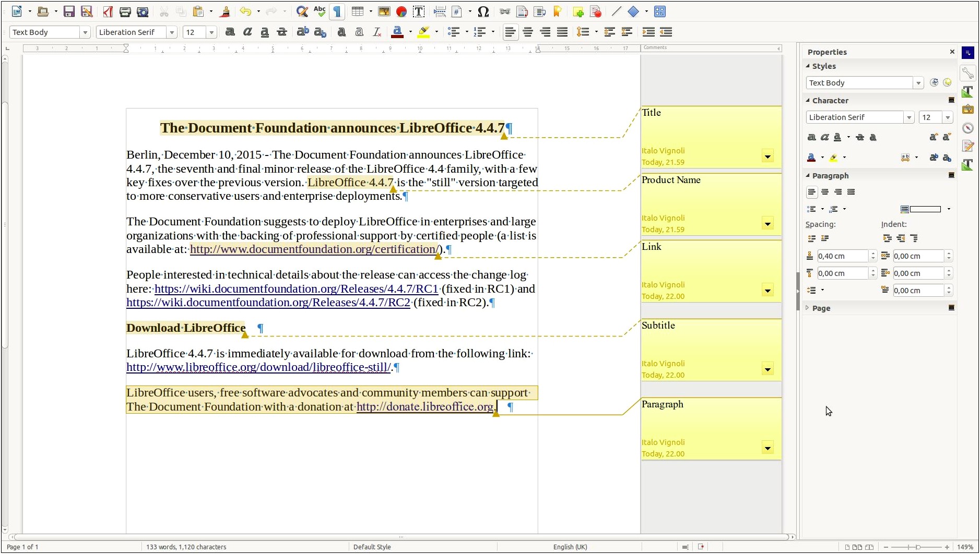
Task: Insert a chart using the pie icon
Action: [402, 11]
